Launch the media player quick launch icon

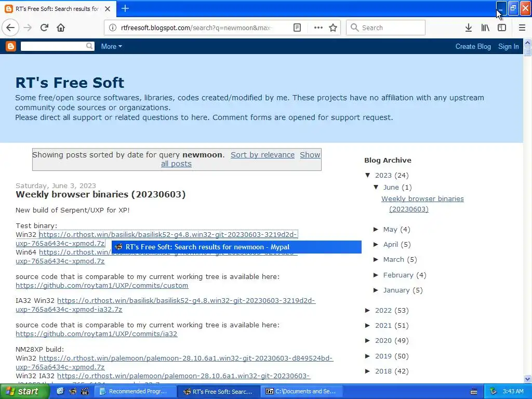point(85,391)
